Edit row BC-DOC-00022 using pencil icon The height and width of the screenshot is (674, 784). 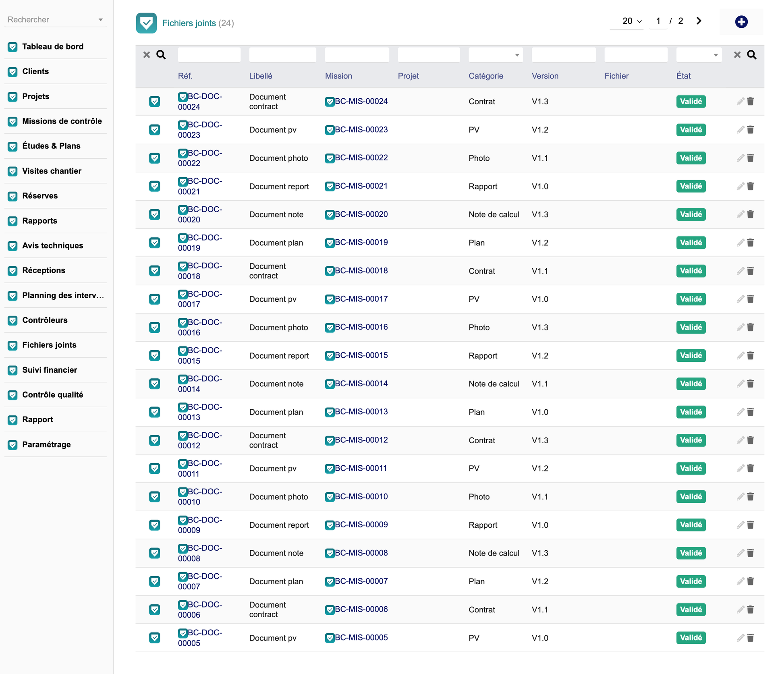tap(740, 158)
